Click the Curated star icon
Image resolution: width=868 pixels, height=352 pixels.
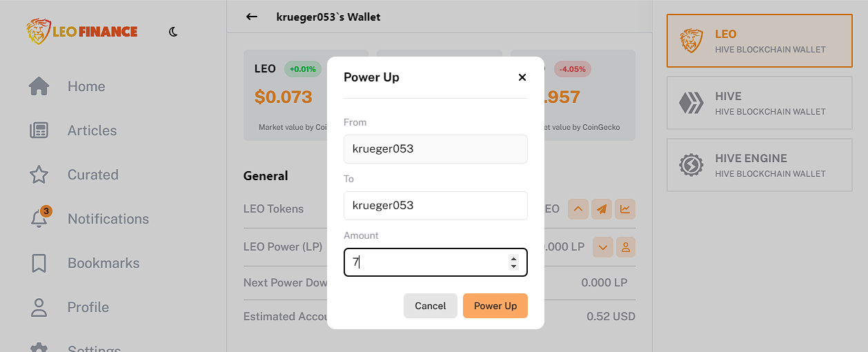tap(39, 175)
